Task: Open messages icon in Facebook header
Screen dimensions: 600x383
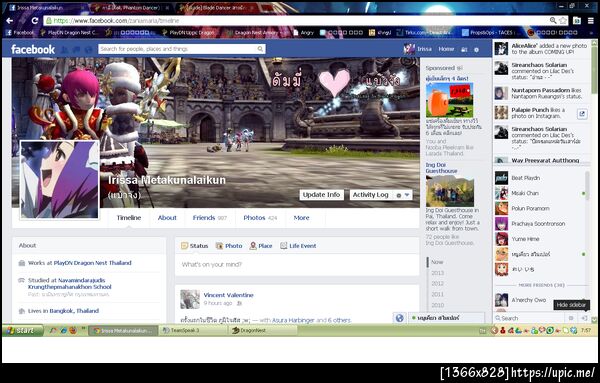Action: click(77, 50)
